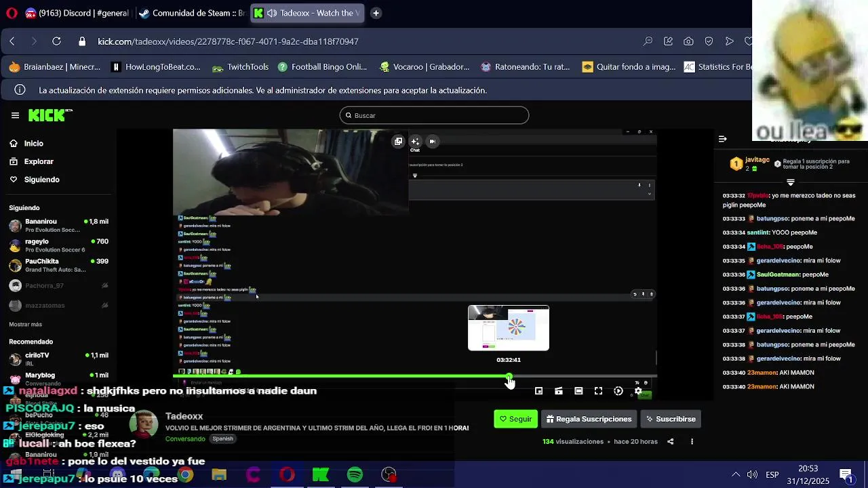Collapse the chat panel arrow icon
Image resolution: width=868 pixels, height=488 pixels.
click(x=723, y=139)
